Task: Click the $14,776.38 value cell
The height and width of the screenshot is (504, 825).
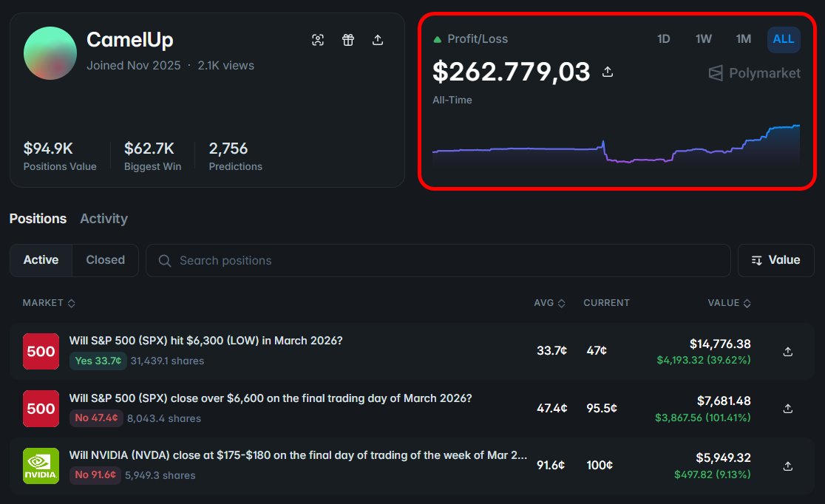Action: click(720, 344)
